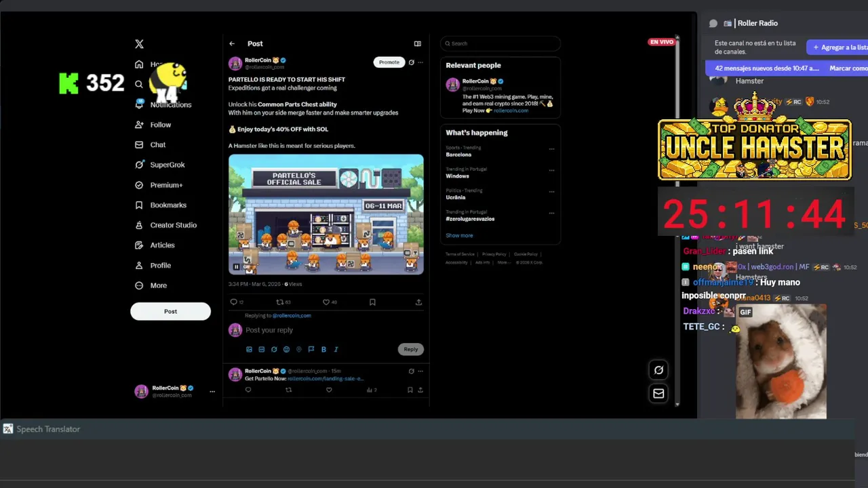Click the comment icon on the Get Partello reply
This screenshot has height=488, width=868.
pyautogui.click(x=248, y=390)
